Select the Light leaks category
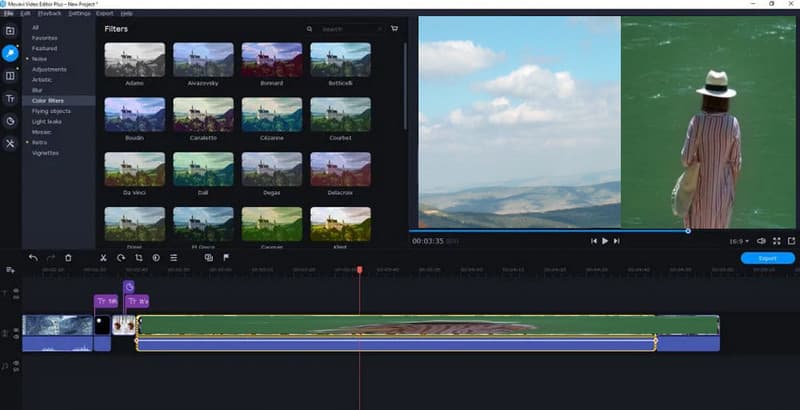800x410 pixels. coord(46,122)
